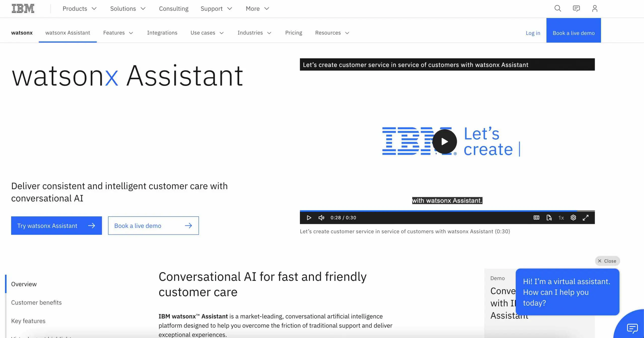The width and height of the screenshot is (644, 338).
Task: Click Book a live demo outlined button
Action: pos(153,226)
